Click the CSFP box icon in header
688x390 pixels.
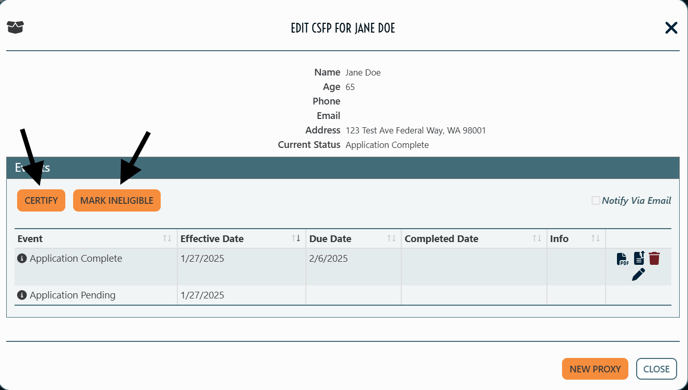(15, 27)
